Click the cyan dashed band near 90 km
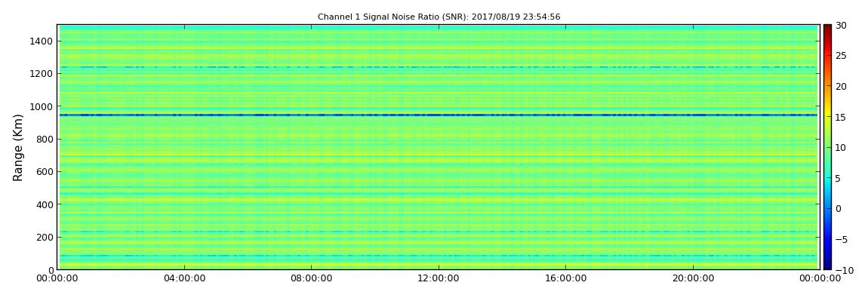 [438, 256]
